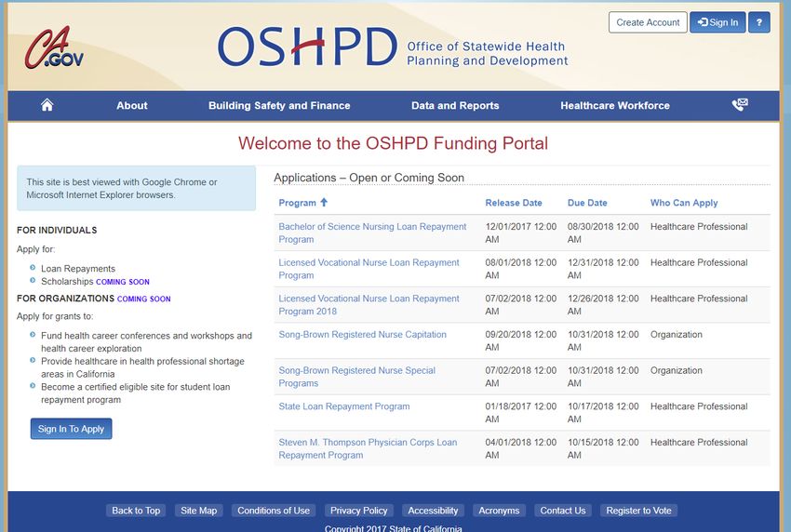Click the Sign In To Apply button

click(71, 429)
